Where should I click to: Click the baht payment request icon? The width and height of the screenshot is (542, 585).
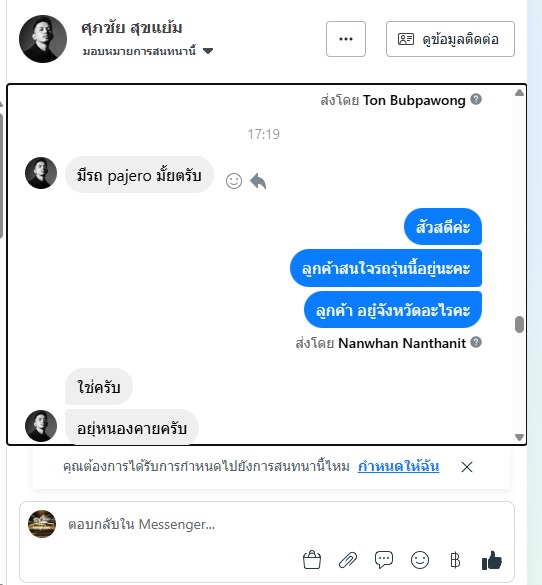(x=455, y=560)
